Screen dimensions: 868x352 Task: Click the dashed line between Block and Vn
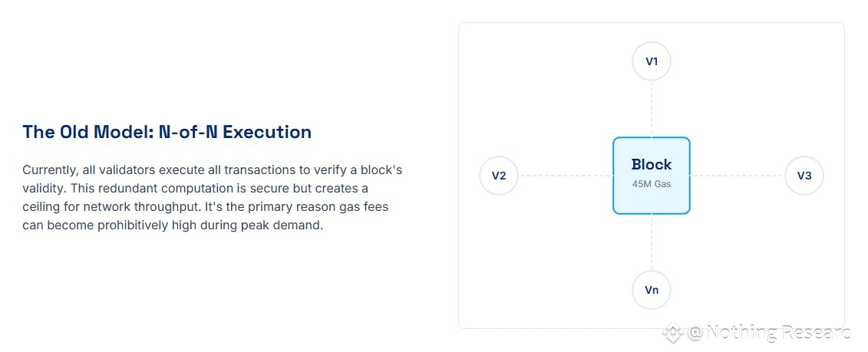point(652,242)
